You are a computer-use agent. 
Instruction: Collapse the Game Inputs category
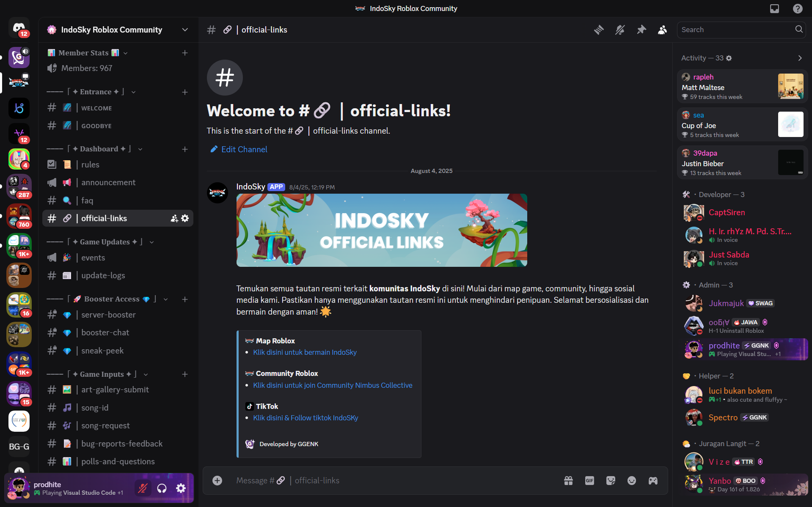(x=97, y=374)
